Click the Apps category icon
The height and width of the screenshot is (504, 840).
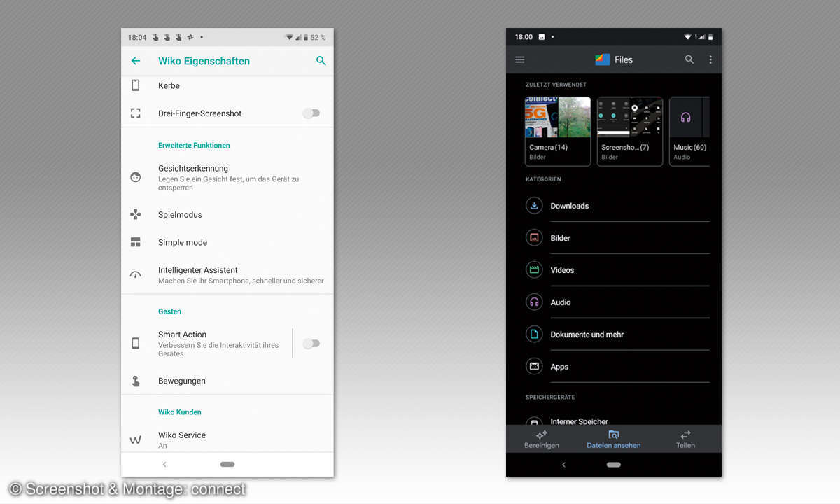point(534,367)
